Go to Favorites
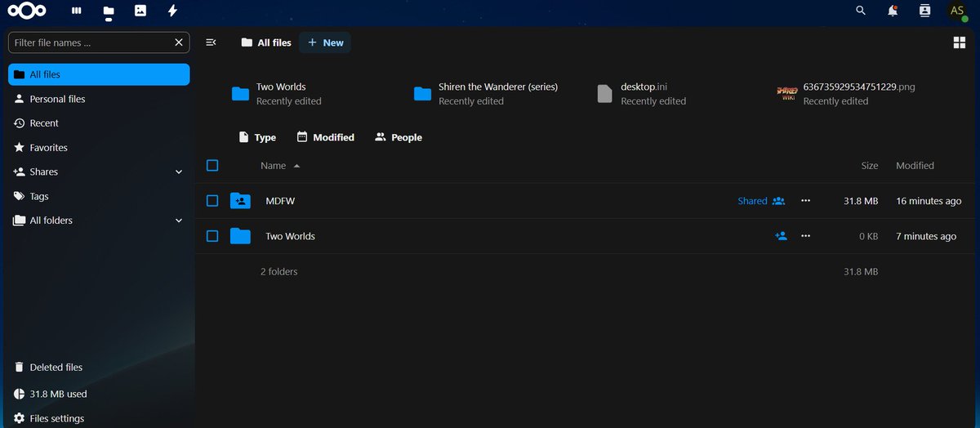Viewport: 980px width, 428px height. [x=99, y=148]
